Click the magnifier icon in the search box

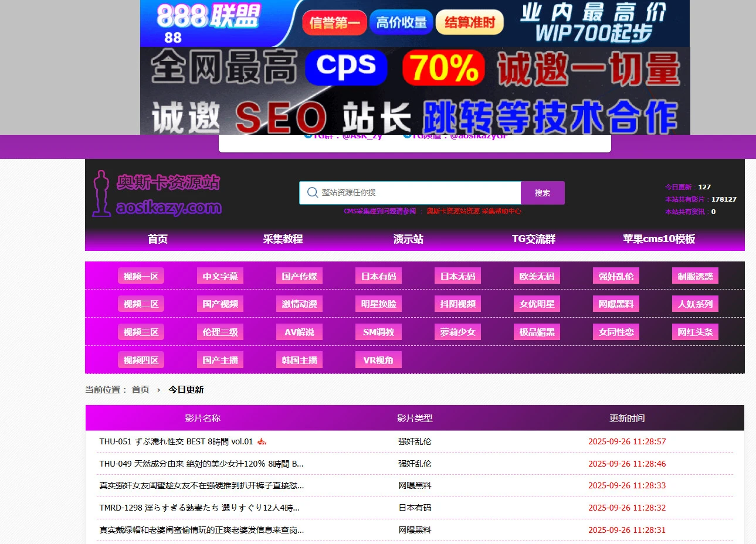pyautogui.click(x=312, y=193)
